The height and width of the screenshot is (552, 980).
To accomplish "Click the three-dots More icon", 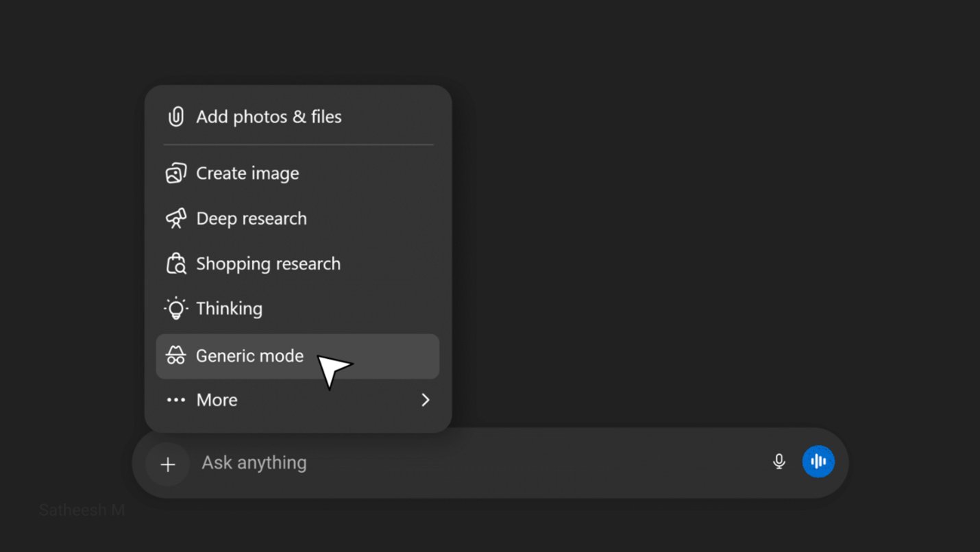I will 176,400.
